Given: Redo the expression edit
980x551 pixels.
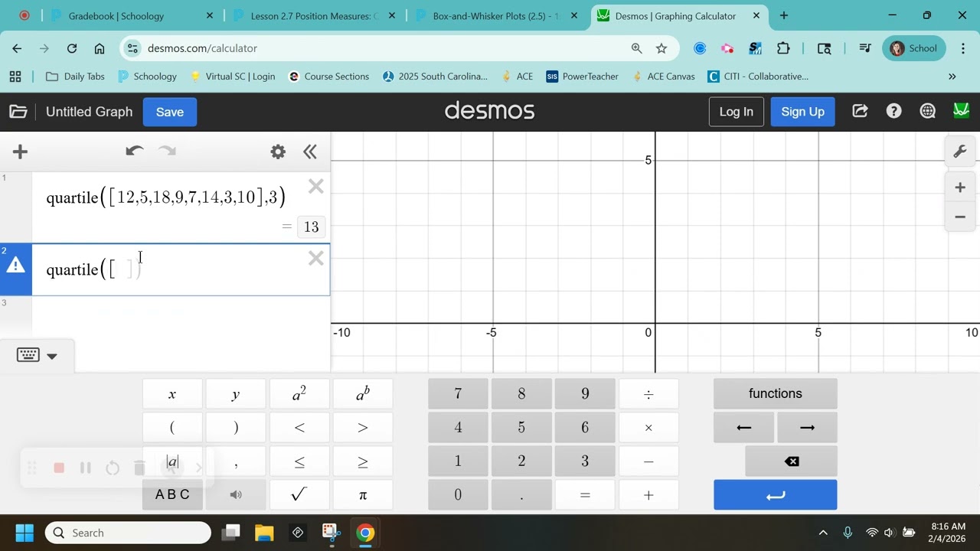Looking at the screenshot, I should click(x=167, y=152).
